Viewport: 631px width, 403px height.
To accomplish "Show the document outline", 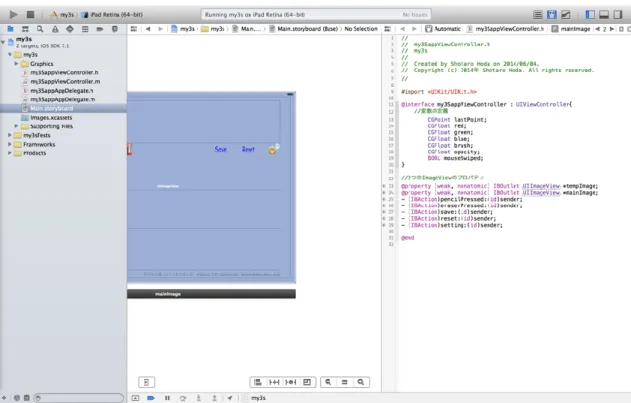I will click(146, 382).
